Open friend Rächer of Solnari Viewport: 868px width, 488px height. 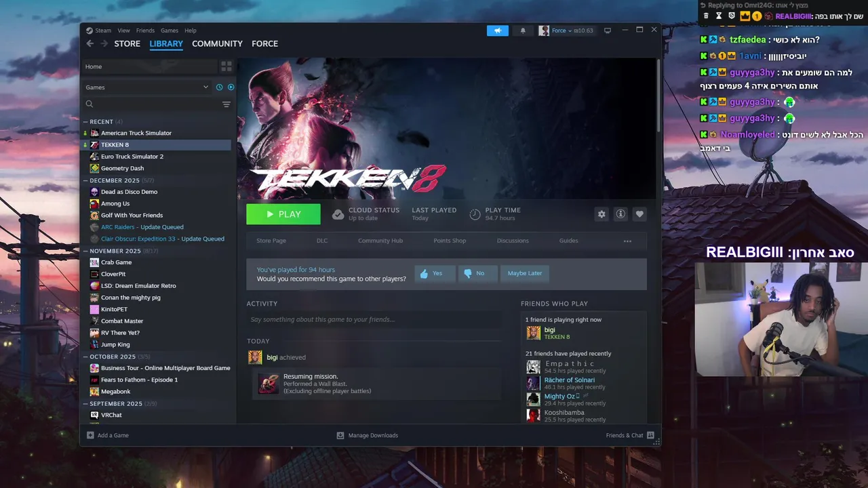coord(570,380)
